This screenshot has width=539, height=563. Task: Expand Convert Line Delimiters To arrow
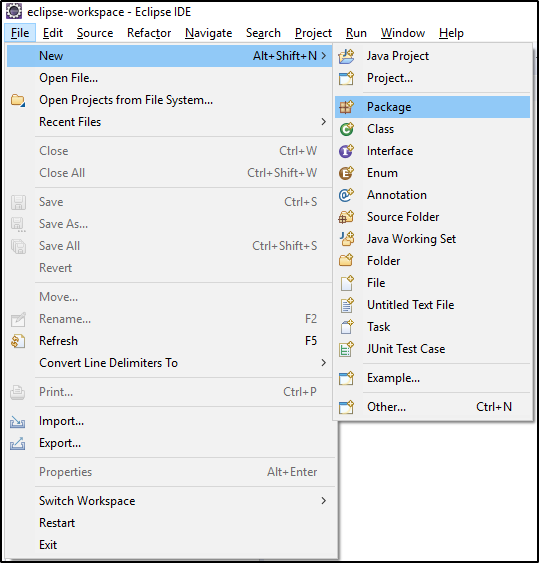click(324, 363)
